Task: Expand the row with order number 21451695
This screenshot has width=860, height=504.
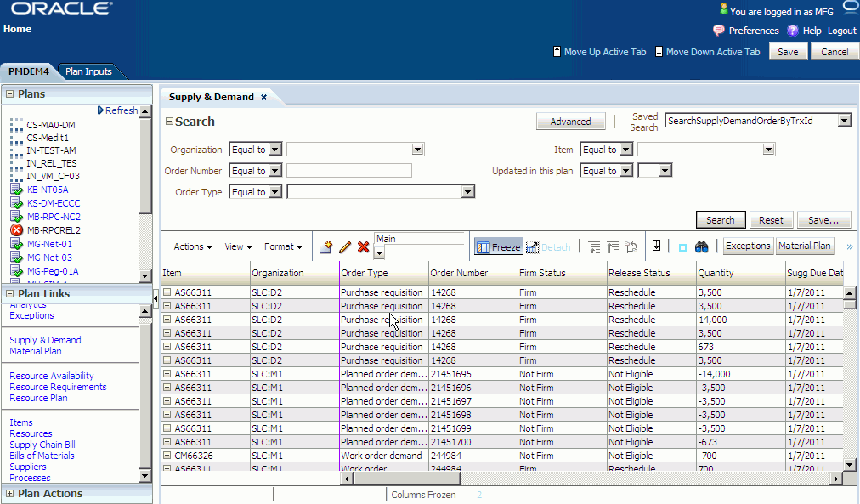Action: pos(167,373)
